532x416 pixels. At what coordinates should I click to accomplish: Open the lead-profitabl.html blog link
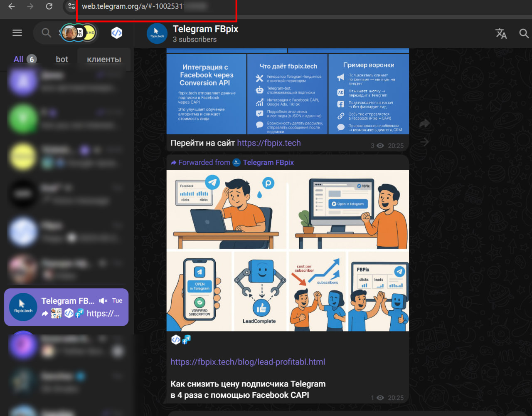point(248,362)
